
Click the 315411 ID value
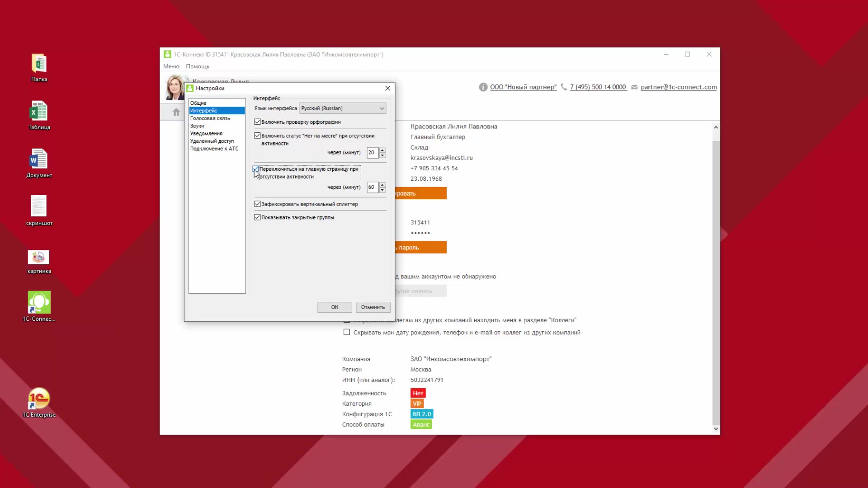tap(420, 222)
